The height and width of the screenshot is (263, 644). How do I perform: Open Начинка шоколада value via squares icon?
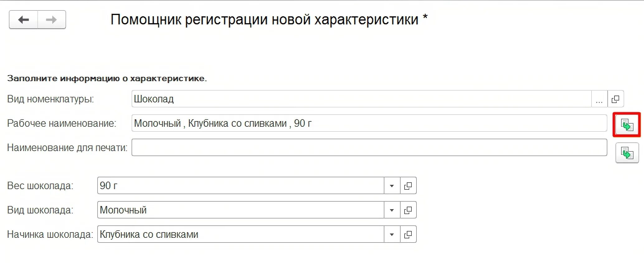tap(408, 235)
